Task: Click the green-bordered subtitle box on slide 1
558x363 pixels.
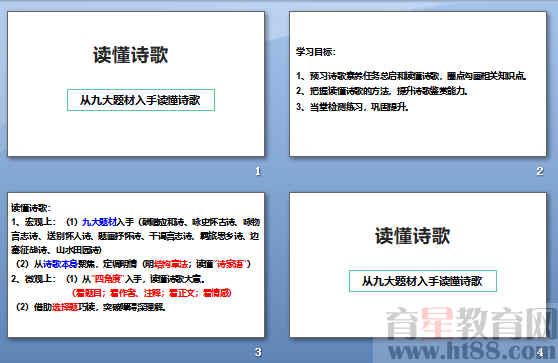Action: click(141, 100)
